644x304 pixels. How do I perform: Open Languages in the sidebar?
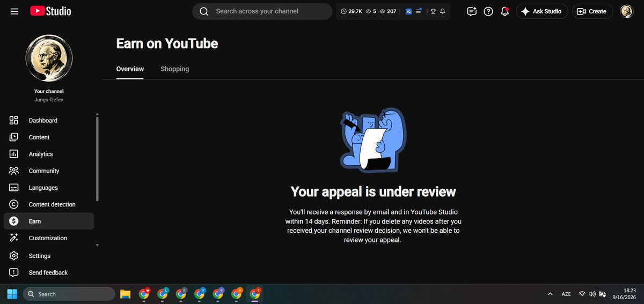[49, 188]
